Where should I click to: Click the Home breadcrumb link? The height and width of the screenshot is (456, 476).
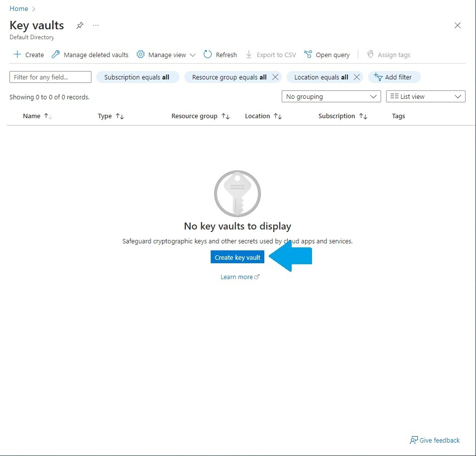19,8
